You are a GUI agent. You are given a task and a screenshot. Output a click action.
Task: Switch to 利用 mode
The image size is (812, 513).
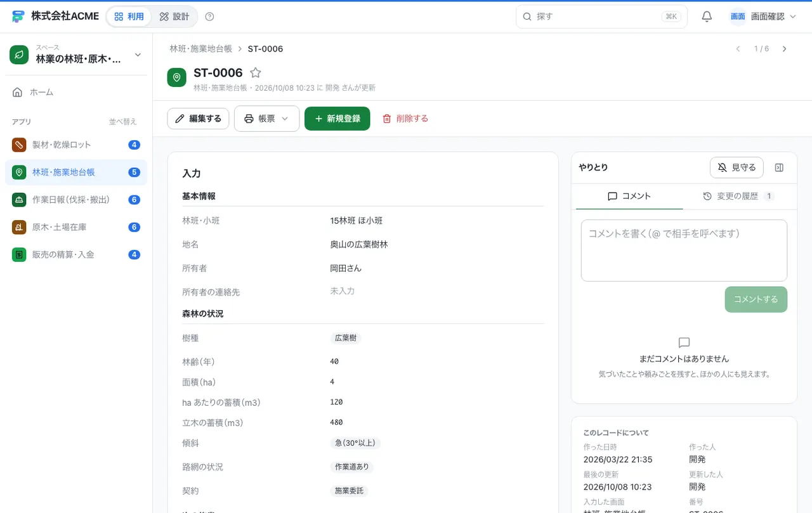coord(129,16)
